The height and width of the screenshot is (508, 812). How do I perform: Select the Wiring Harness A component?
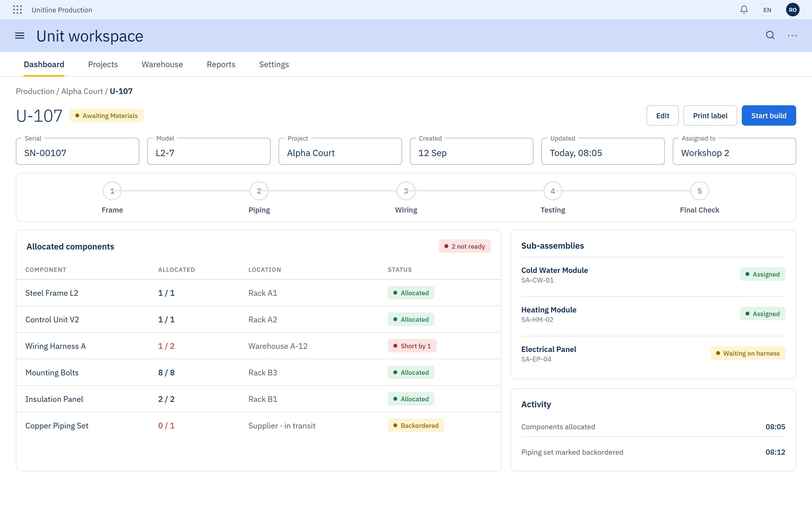[56, 346]
